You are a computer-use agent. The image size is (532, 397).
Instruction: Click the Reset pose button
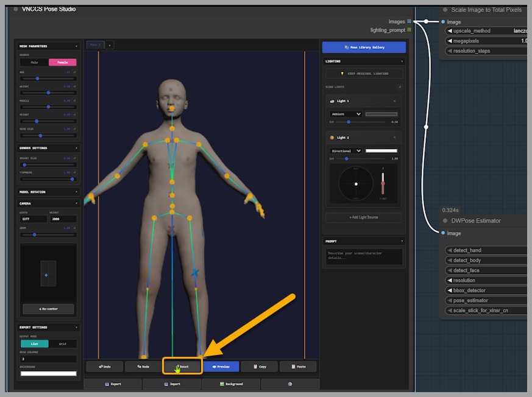pos(183,367)
